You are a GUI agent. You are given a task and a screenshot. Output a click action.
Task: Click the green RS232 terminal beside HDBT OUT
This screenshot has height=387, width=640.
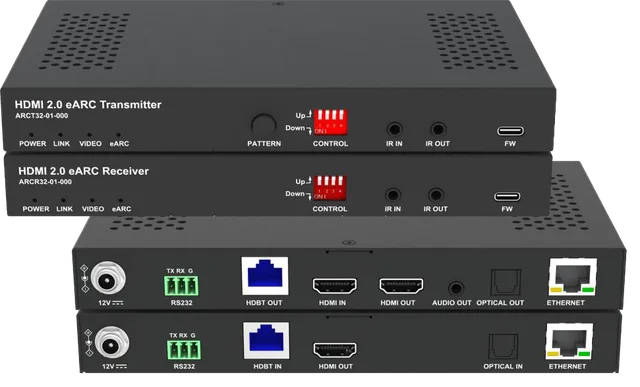coord(181,285)
